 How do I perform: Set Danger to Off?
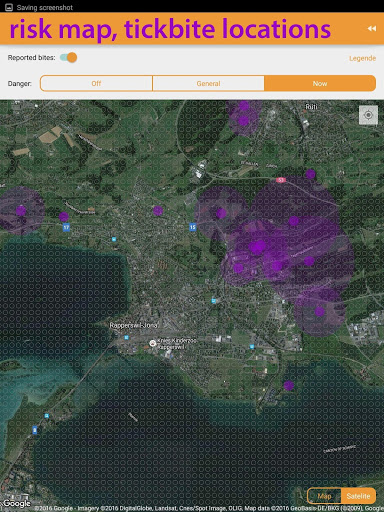tap(96, 83)
